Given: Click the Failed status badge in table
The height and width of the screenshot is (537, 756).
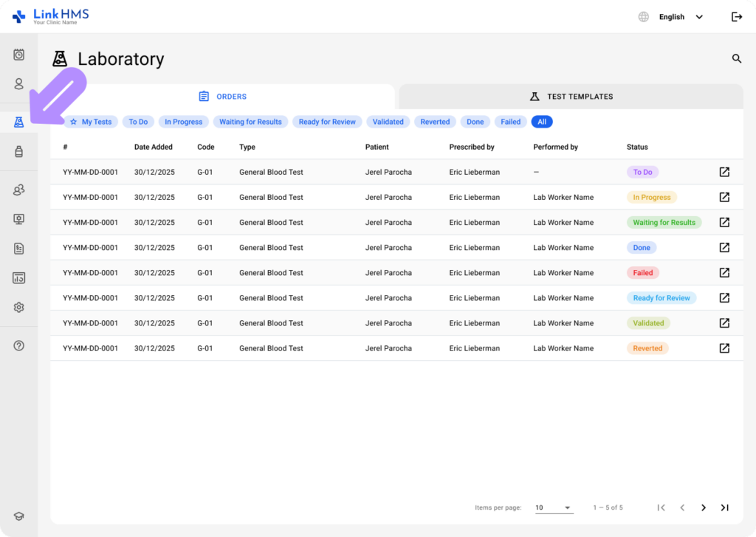Looking at the screenshot, I should (642, 273).
